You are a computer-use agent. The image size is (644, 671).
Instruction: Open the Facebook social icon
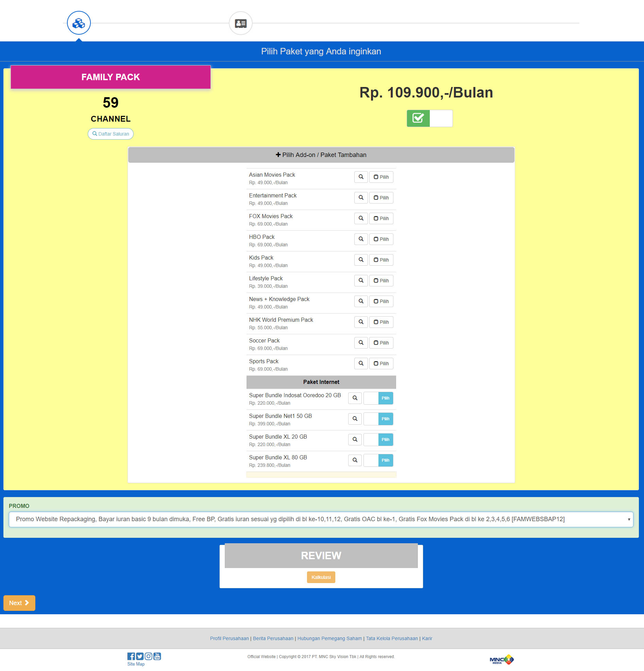click(x=131, y=656)
